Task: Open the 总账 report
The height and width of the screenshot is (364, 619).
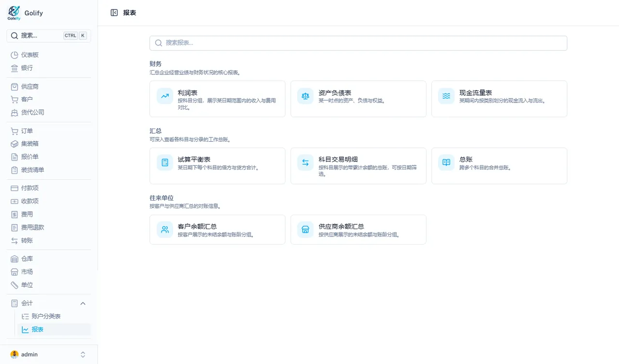Action: (x=499, y=166)
